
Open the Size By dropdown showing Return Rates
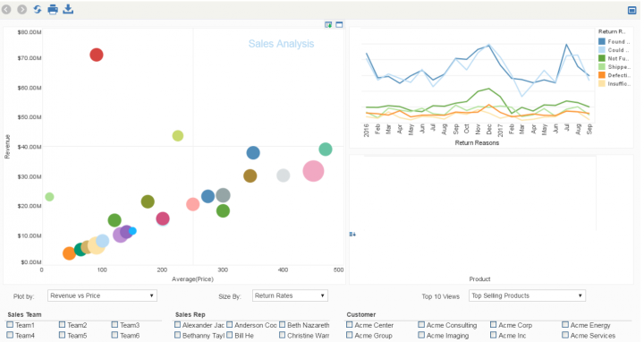pyautogui.click(x=290, y=295)
